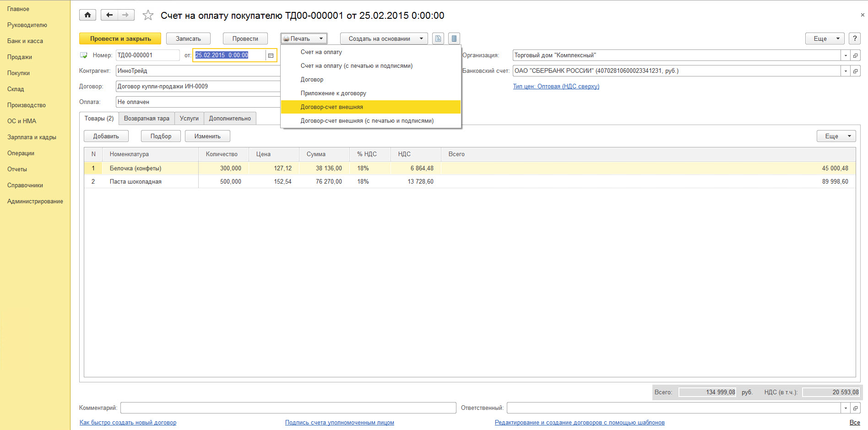This screenshot has height=430, width=868.
Task: Click the Подбор button
Action: (x=161, y=136)
